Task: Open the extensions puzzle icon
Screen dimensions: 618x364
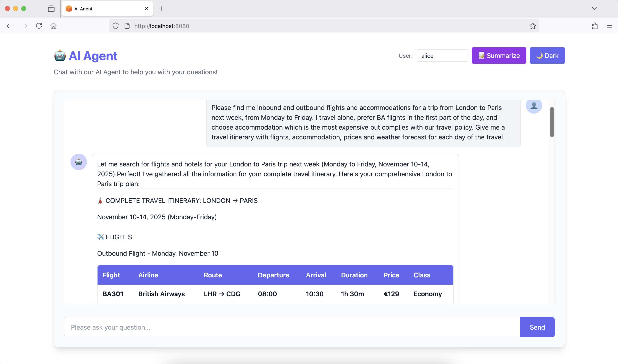Action: [x=594, y=26]
